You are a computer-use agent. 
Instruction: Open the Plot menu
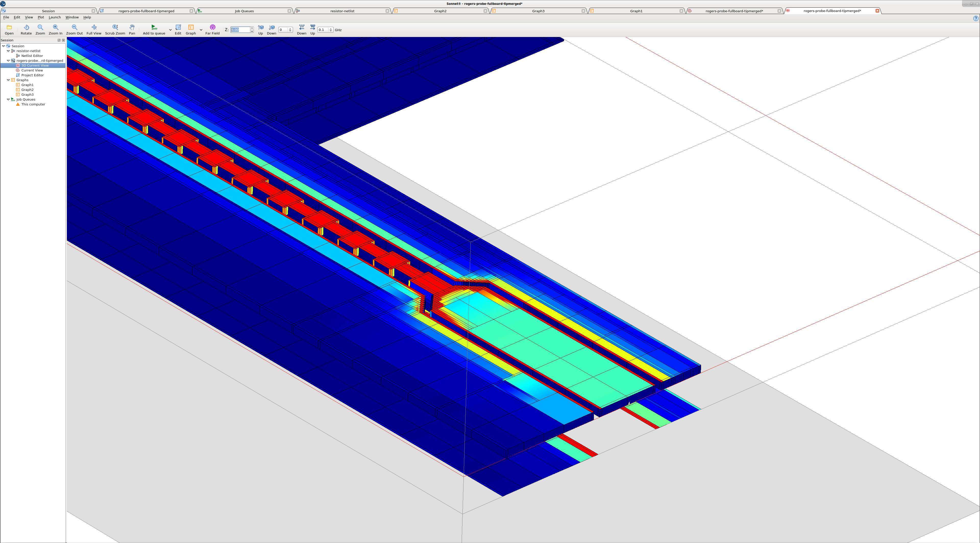click(41, 17)
